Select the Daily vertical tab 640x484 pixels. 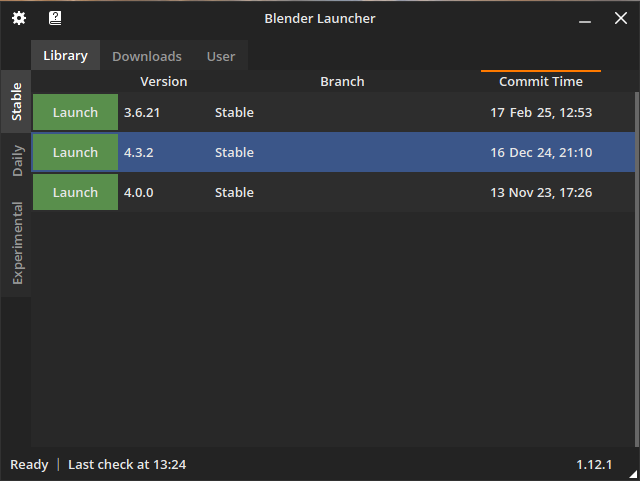16,160
